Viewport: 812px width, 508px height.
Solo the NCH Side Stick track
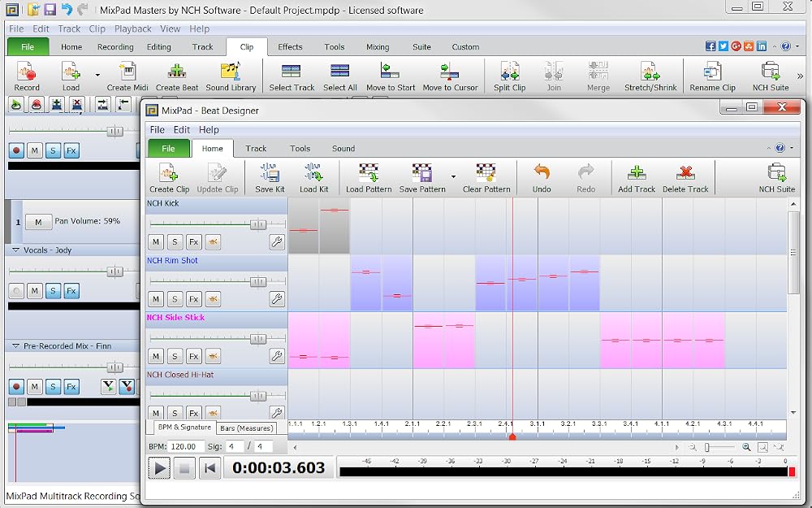tap(175, 356)
